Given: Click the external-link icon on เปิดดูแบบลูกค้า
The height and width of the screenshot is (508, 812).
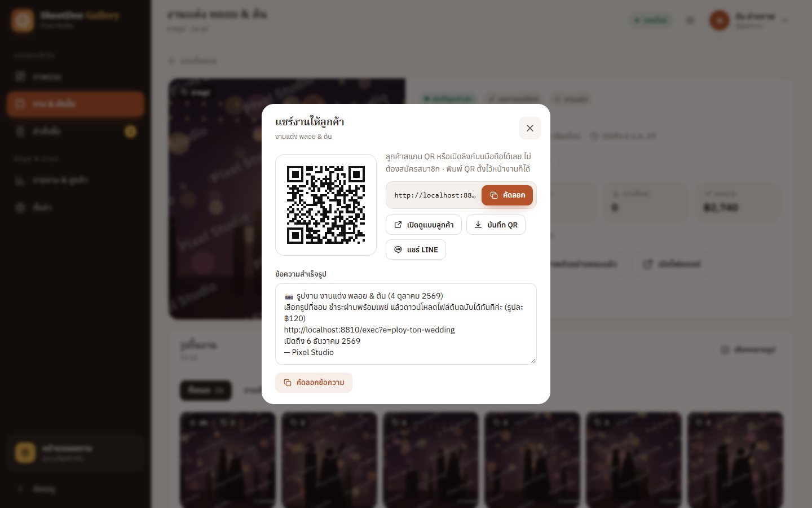Looking at the screenshot, I should point(398,225).
